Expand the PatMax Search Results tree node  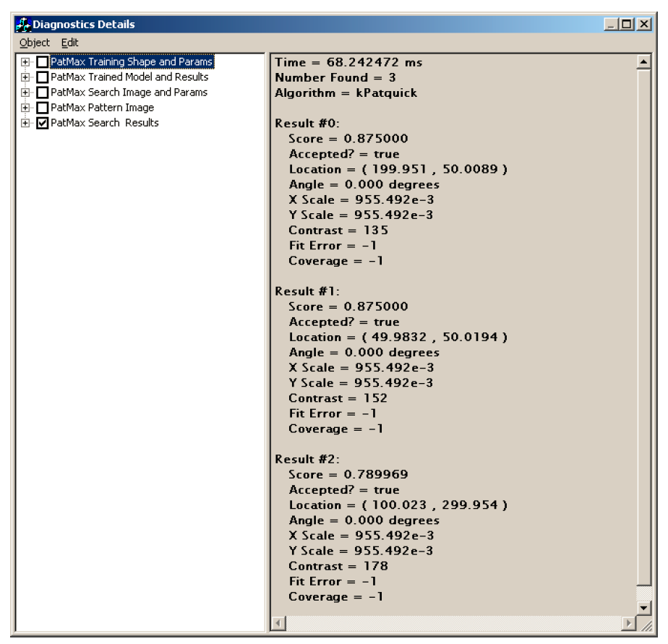point(26,124)
